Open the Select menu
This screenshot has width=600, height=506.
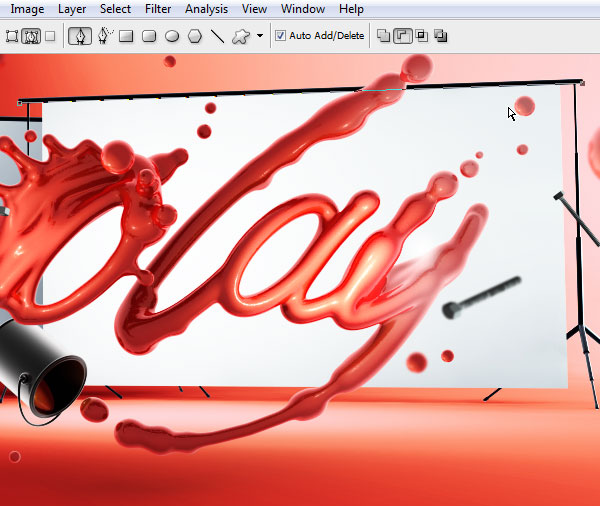[115, 9]
